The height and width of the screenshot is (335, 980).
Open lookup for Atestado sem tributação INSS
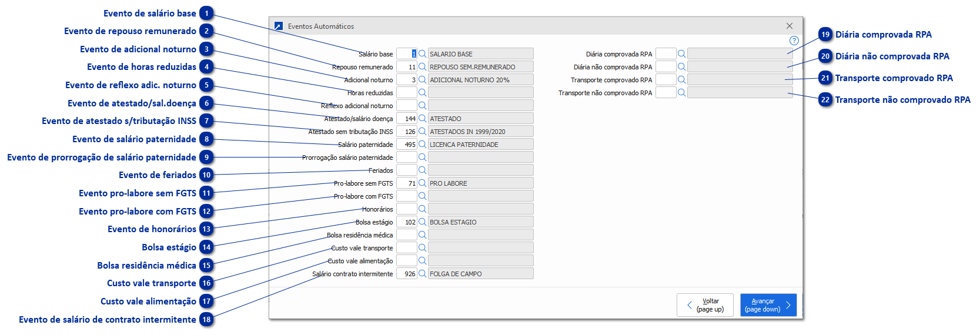point(422,131)
